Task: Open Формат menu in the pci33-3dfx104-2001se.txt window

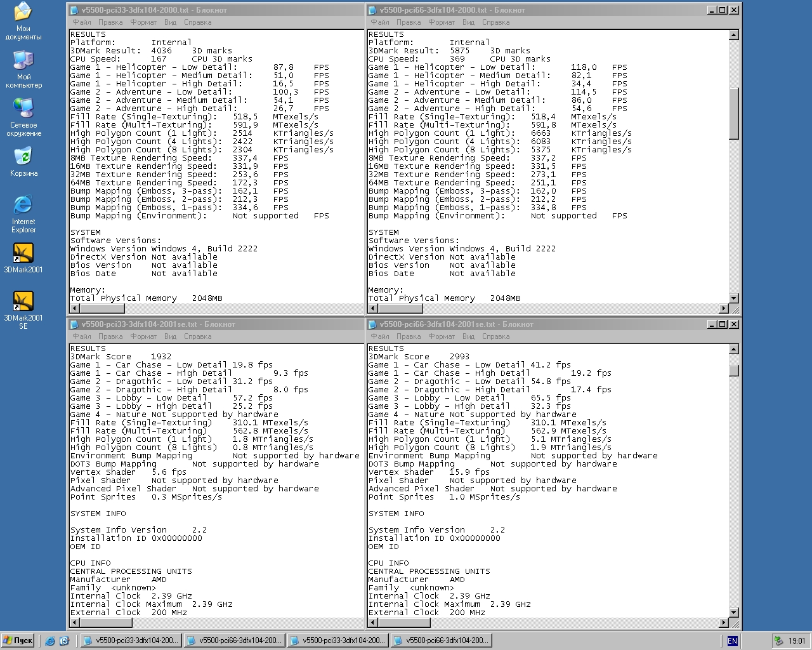Action: coord(143,336)
